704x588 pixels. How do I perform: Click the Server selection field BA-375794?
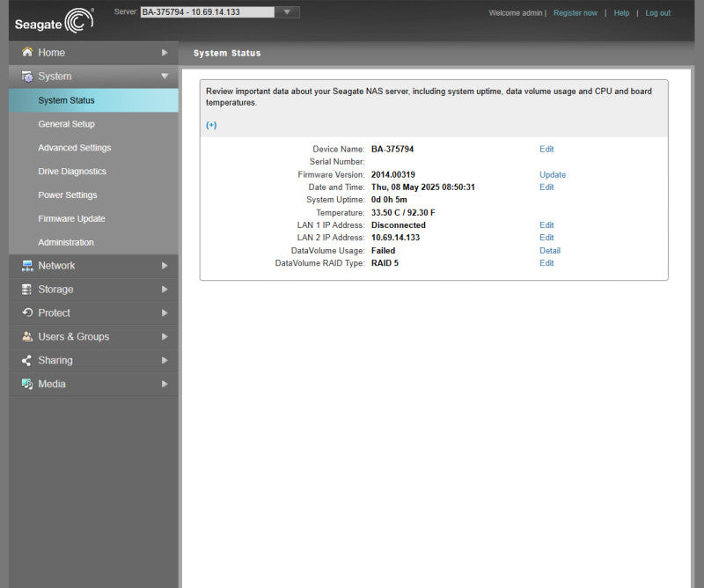(208, 12)
